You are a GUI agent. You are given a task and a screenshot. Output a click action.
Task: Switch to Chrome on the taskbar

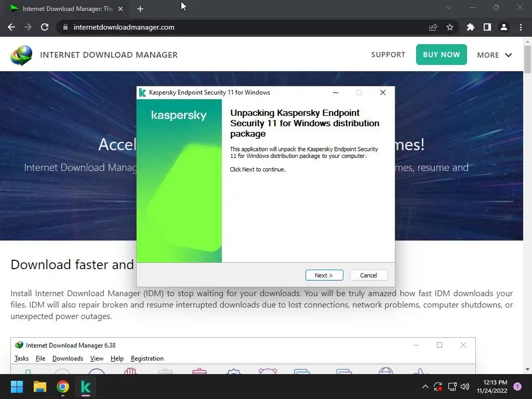pyautogui.click(x=63, y=387)
